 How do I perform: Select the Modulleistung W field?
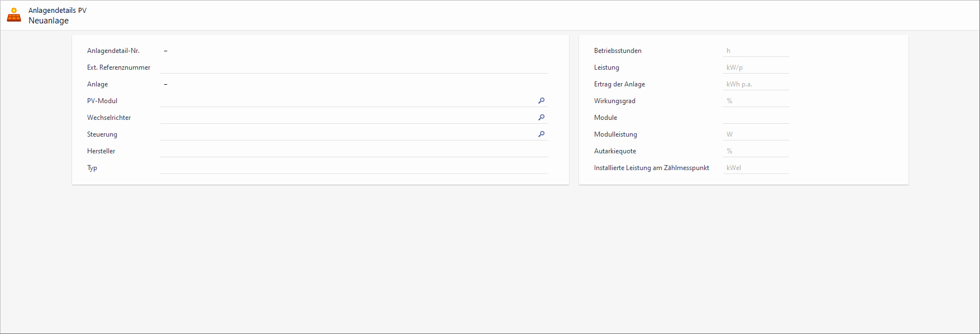pos(756,134)
